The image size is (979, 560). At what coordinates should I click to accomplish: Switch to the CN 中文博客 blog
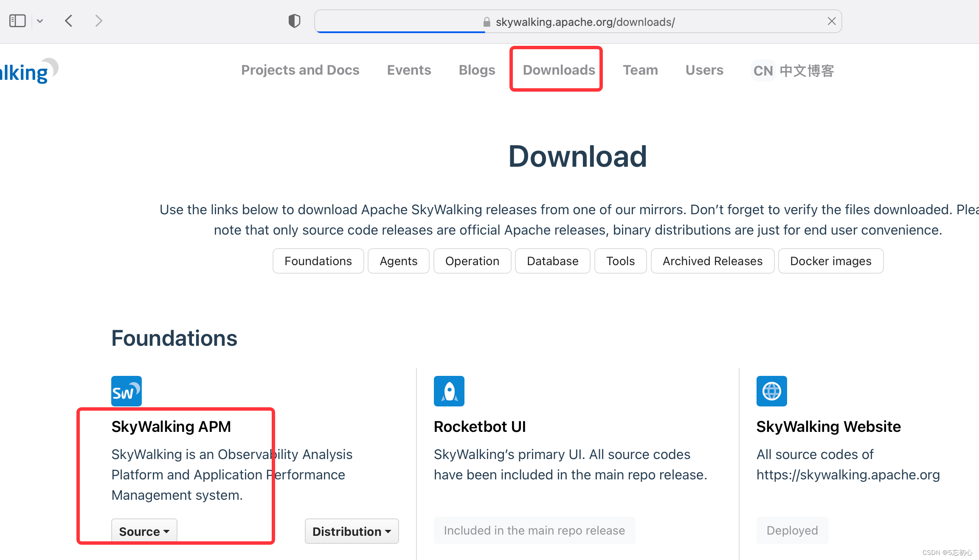coord(793,70)
